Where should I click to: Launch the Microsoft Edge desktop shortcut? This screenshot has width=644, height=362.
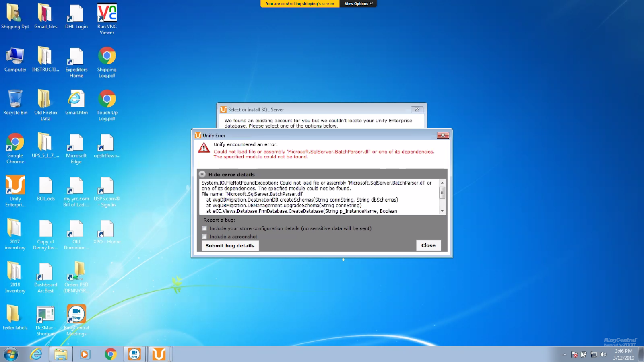(76, 148)
